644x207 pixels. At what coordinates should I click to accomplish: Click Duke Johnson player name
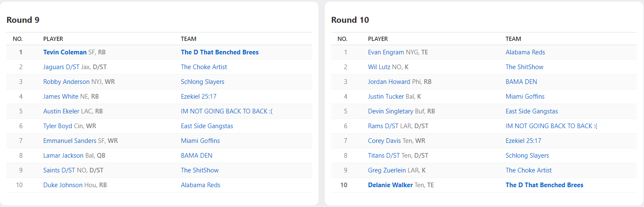click(63, 185)
